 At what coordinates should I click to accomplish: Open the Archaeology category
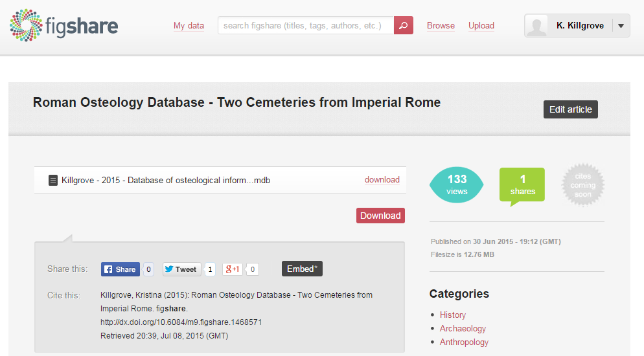coord(463,328)
